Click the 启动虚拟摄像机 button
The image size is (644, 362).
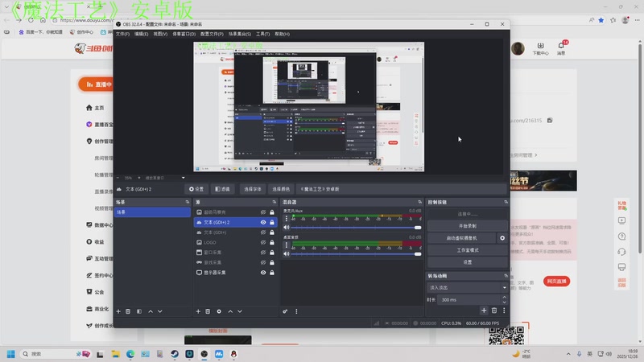461,238
